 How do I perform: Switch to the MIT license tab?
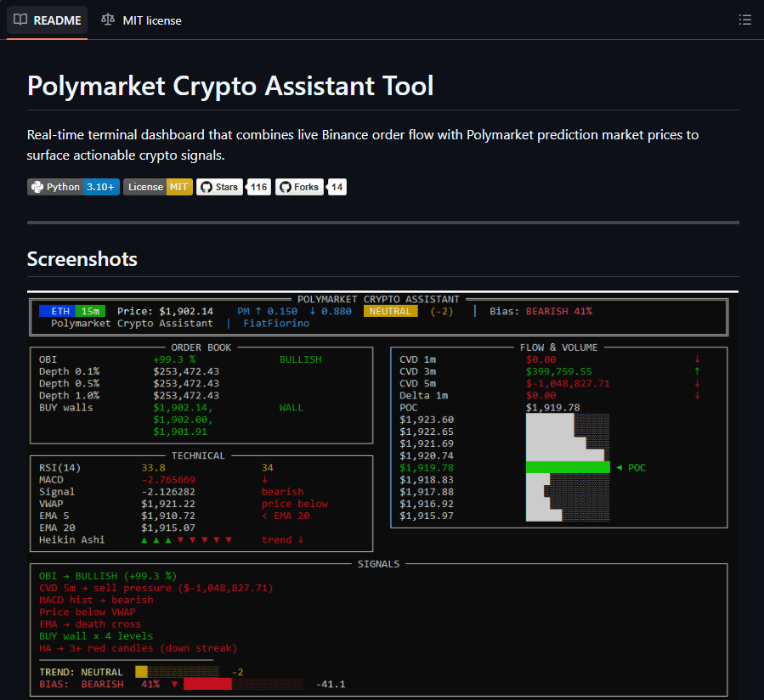coord(141,20)
